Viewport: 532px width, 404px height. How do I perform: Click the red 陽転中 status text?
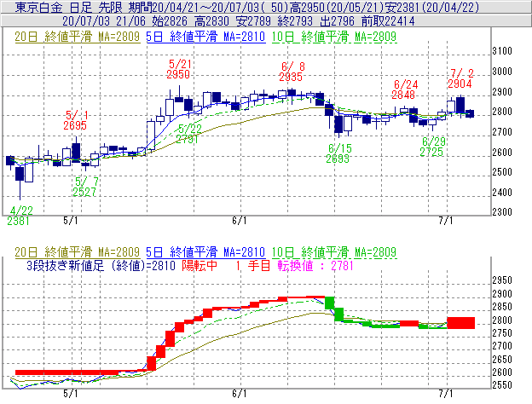coord(199,266)
